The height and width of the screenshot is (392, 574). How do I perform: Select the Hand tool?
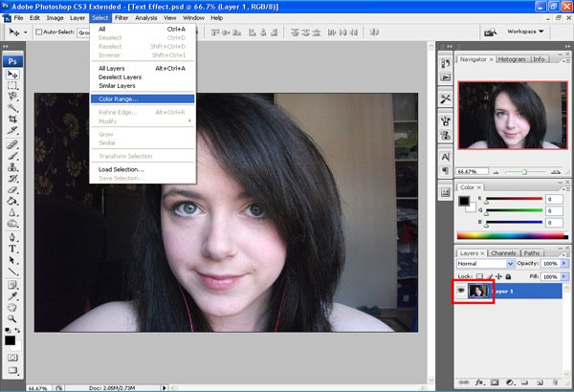12,308
